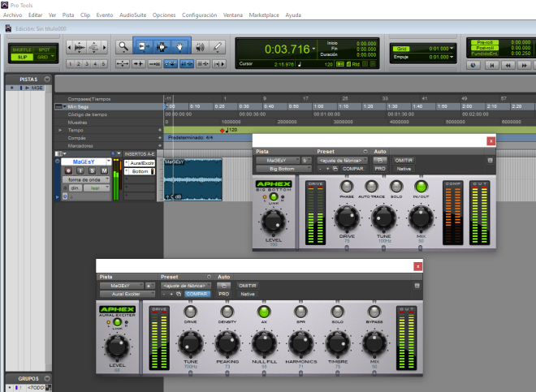Select SHUFFLE edit mode
This screenshot has width=536, height=392.
pyautogui.click(x=22, y=50)
